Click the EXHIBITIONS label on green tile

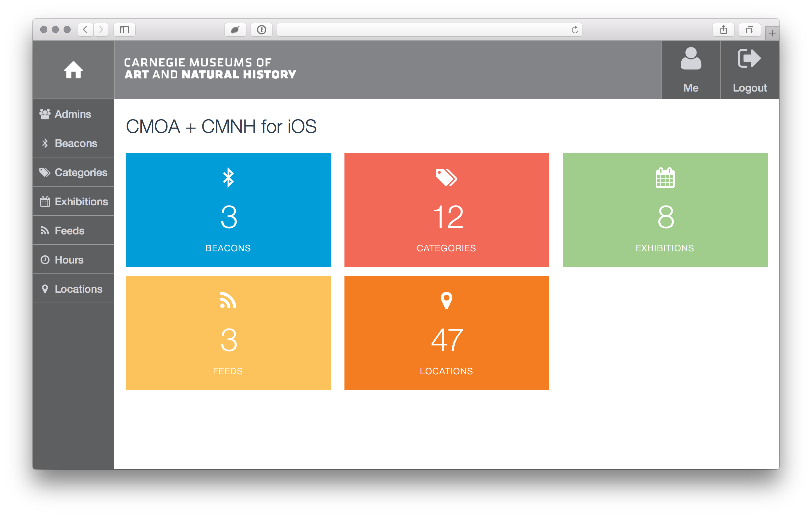pyautogui.click(x=665, y=248)
